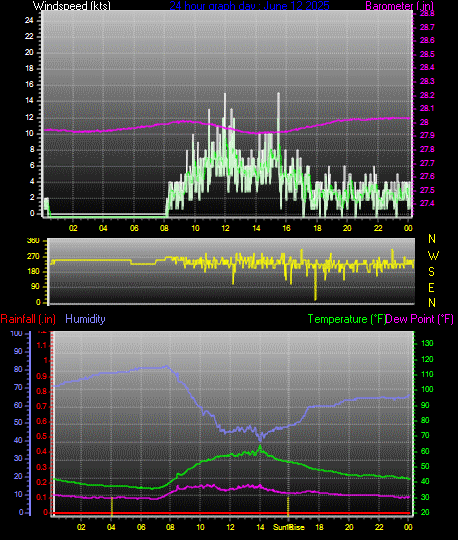This screenshot has width=458, height=540.
Task: Click the '22' hour label under the bottom graph
Action: pyautogui.click(x=379, y=527)
